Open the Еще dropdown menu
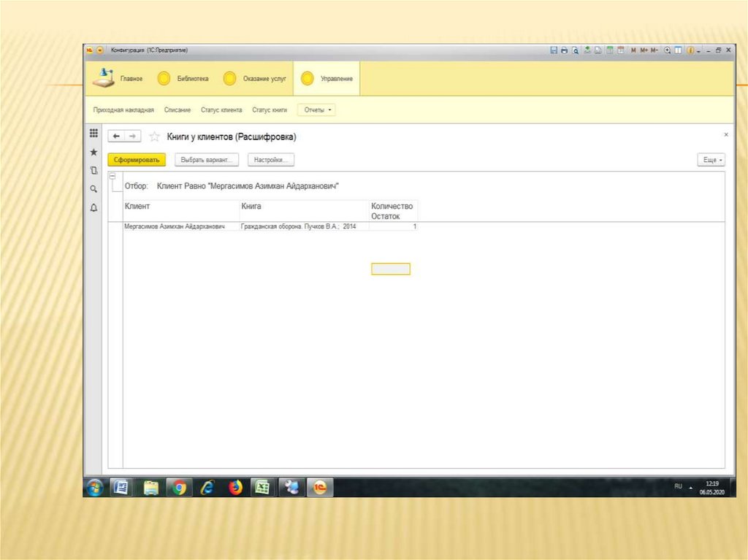This screenshot has width=748, height=560. pos(711,160)
